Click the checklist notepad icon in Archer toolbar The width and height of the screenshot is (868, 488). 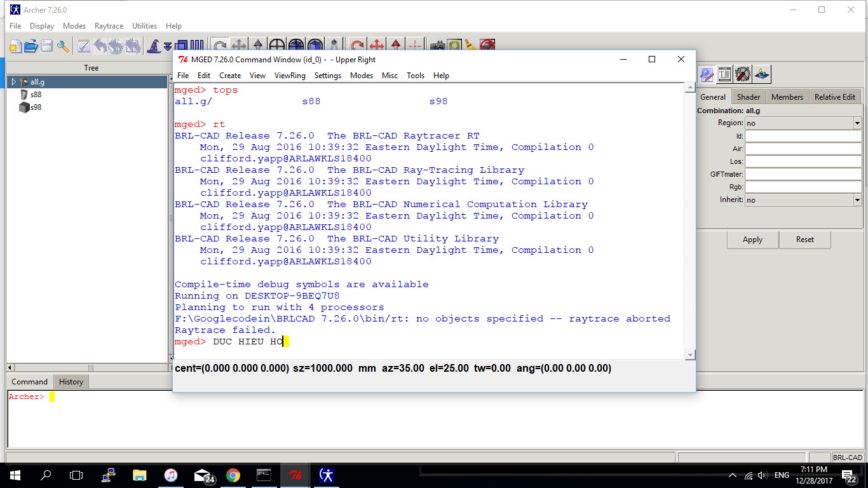pos(84,46)
